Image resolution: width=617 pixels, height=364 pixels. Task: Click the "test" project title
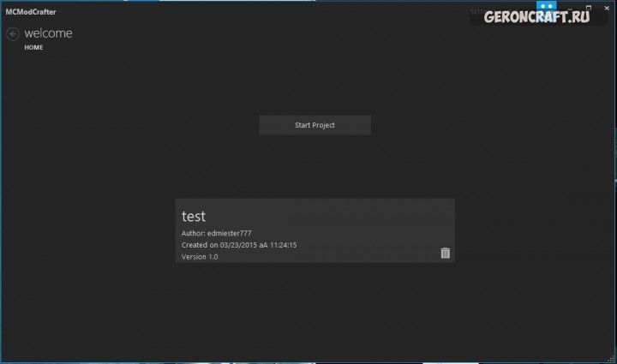(194, 216)
